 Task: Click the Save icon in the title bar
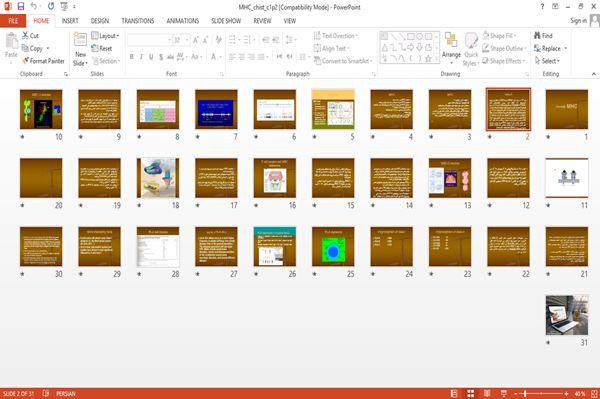21,7
